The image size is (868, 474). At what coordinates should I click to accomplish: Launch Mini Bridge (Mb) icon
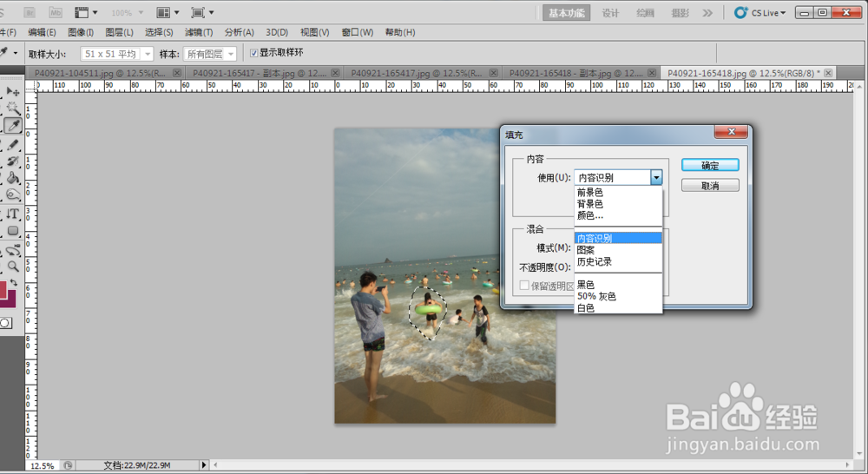(x=56, y=12)
